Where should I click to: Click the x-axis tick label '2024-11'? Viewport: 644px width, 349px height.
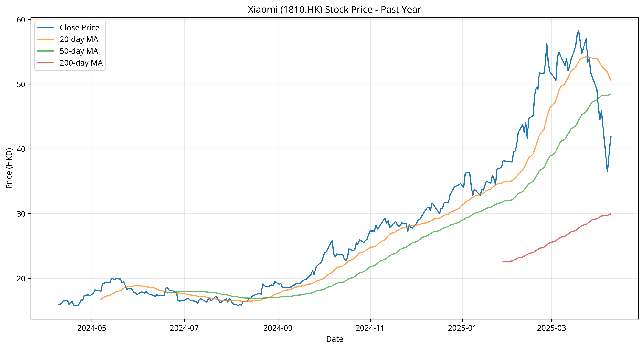tap(370, 328)
